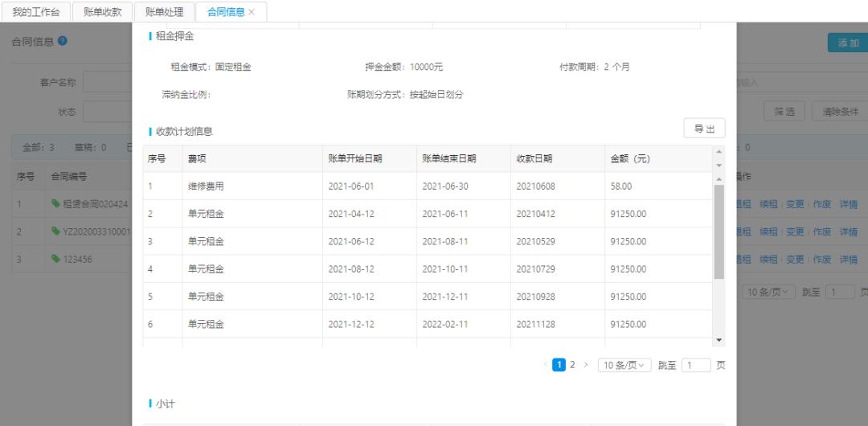The height and width of the screenshot is (426, 868).
Task: Click 详情 link in YZ202003310001 row
Action: 849,231
